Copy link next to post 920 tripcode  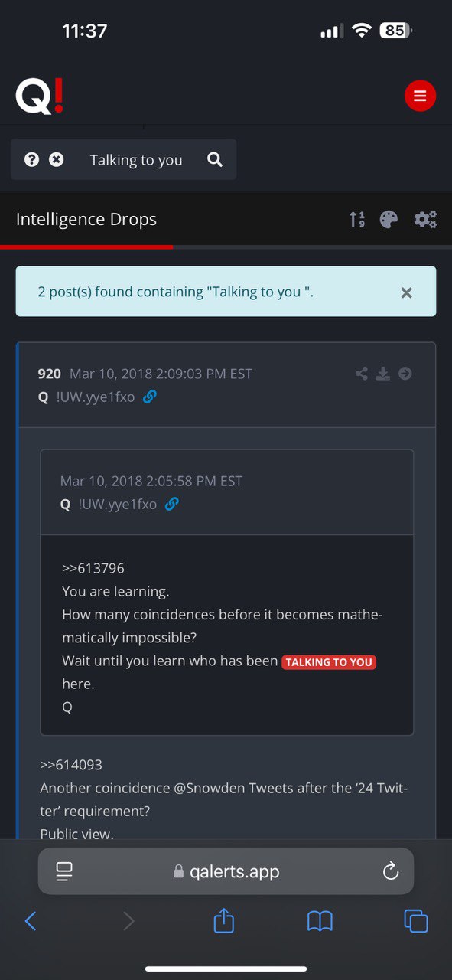click(x=150, y=397)
